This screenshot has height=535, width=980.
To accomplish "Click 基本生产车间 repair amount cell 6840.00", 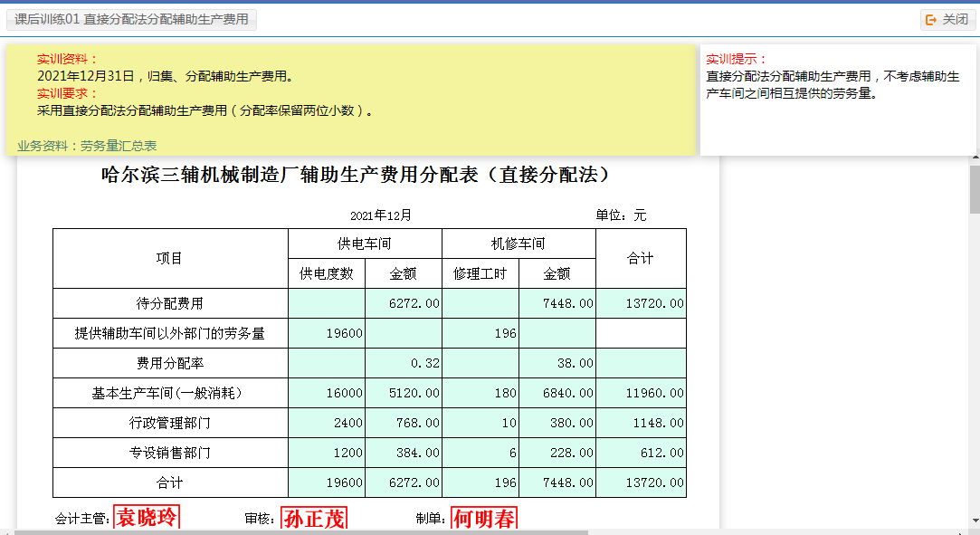I will 557,394.
